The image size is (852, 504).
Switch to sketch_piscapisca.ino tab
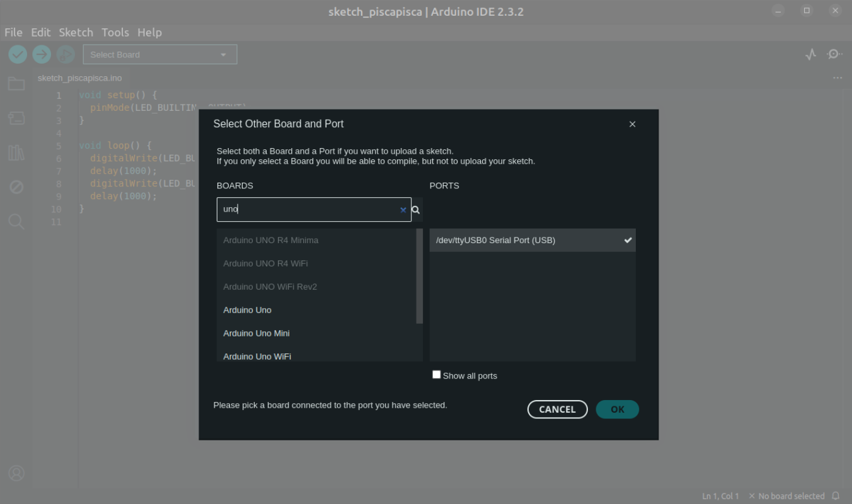click(79, 78)
